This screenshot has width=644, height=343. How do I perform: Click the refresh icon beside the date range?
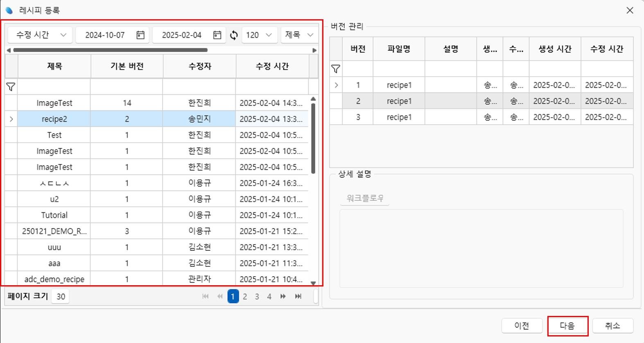(234, 35)
